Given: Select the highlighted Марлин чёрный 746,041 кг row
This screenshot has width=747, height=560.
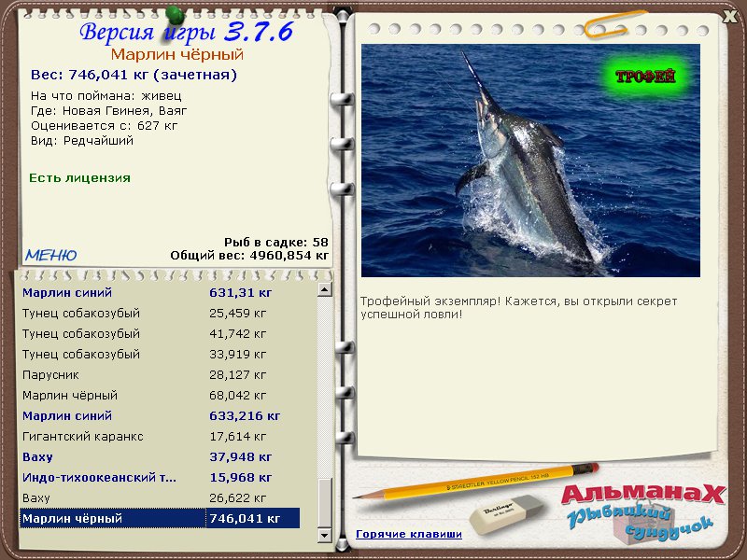Looking at the screenshot, I should pos(160,518).
